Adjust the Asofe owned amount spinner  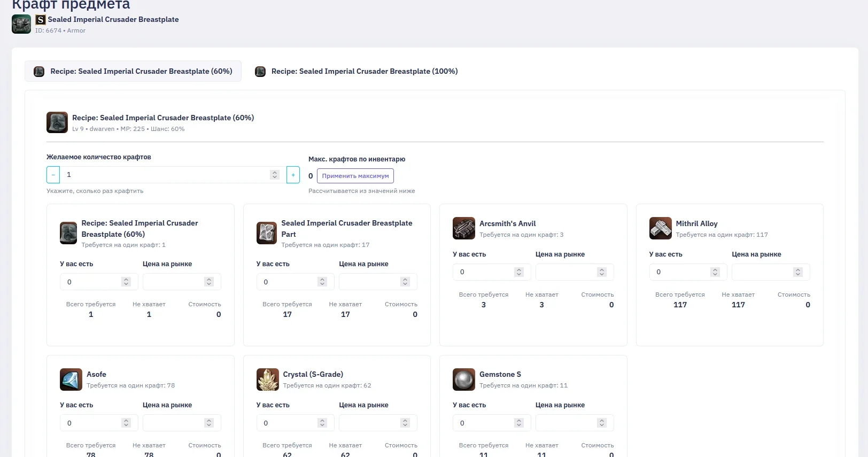(126, 423)
